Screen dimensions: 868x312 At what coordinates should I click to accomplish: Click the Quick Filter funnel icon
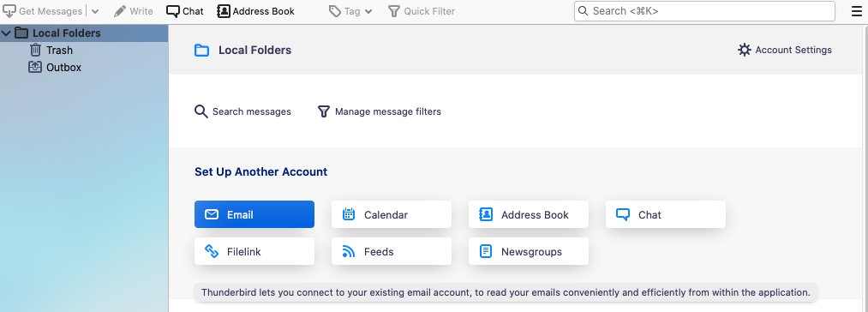click(x=393, y=11)
